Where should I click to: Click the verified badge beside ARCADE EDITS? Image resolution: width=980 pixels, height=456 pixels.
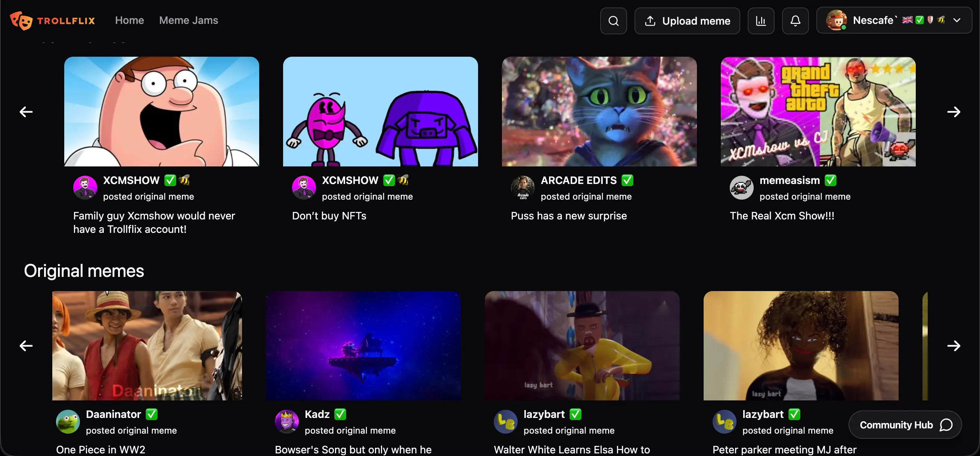(x=627, y=180)
